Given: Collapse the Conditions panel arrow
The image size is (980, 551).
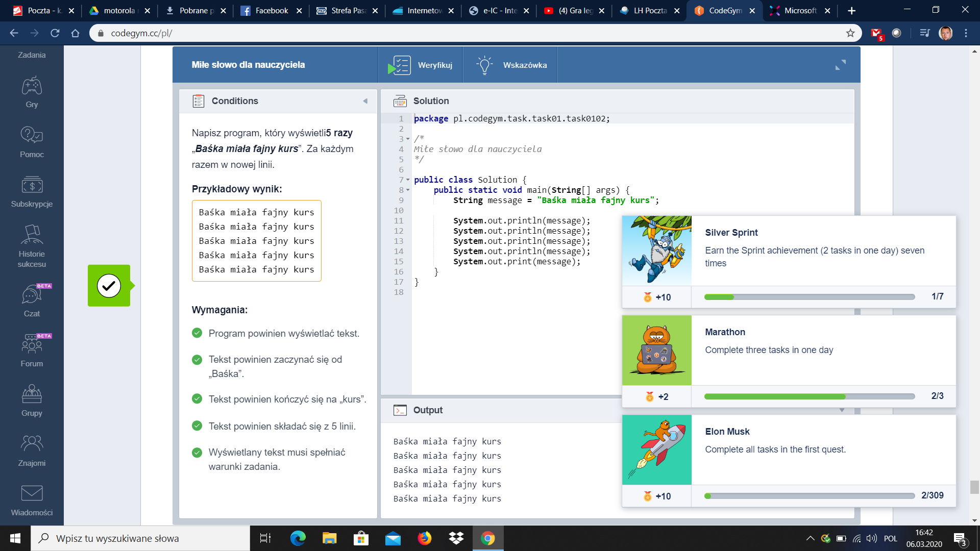Looking at the screenshot, I should (365, 101).
